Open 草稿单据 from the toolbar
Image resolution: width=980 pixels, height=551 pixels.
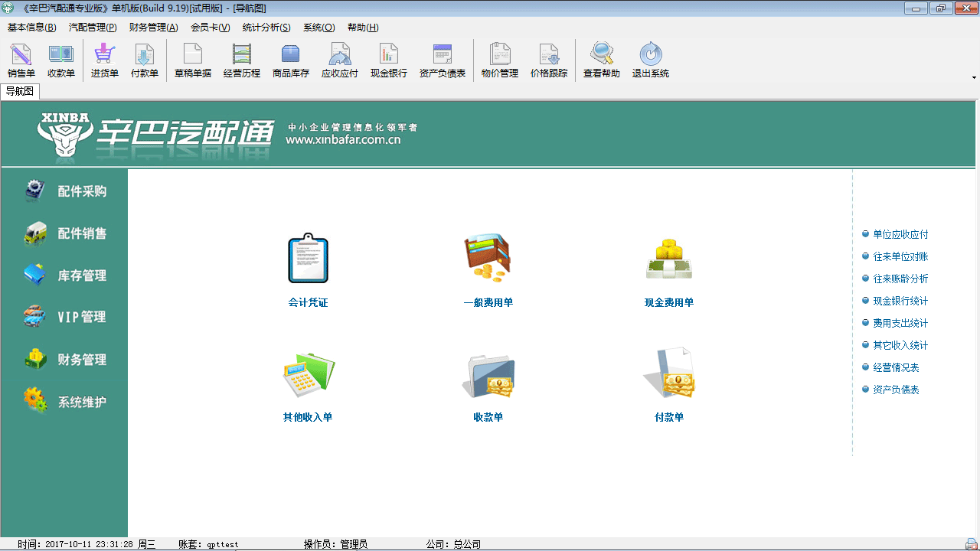coord(193,60)
